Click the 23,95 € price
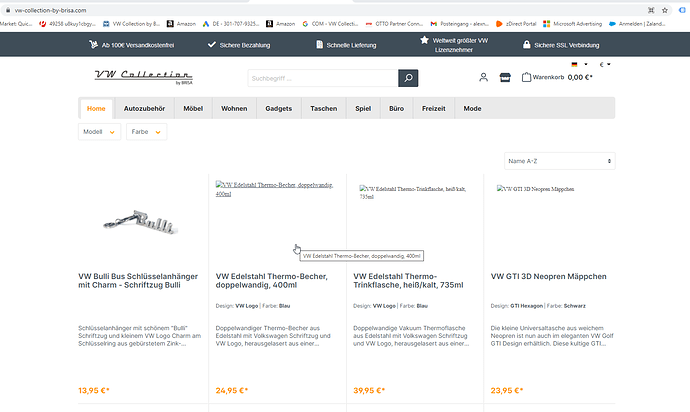 tap(506, 390)
